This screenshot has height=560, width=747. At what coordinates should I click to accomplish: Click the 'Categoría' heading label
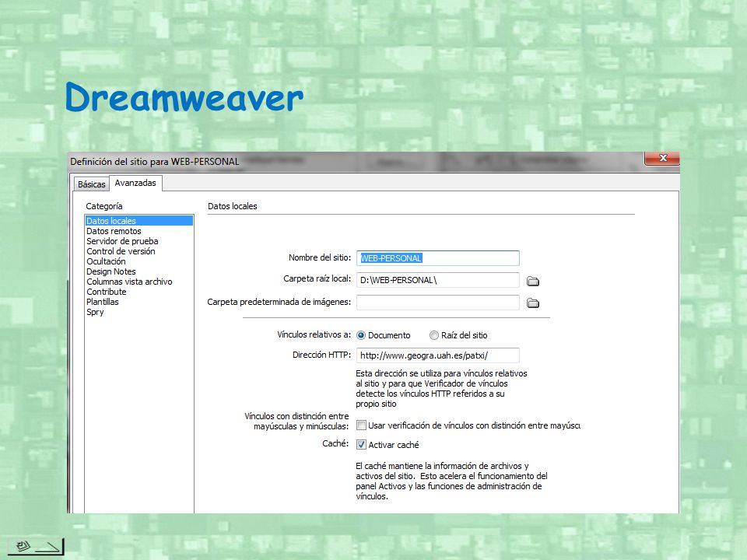(x=103, y=206)
